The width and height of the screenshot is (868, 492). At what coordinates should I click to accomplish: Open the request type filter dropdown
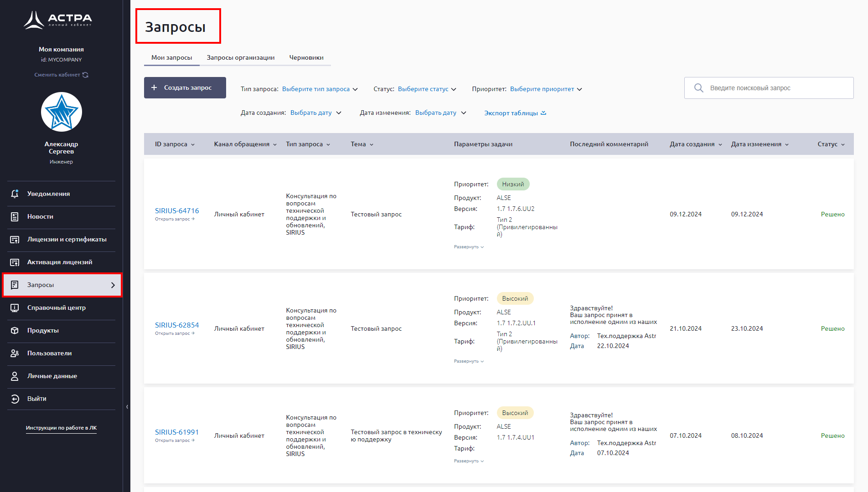click(319, 89)
